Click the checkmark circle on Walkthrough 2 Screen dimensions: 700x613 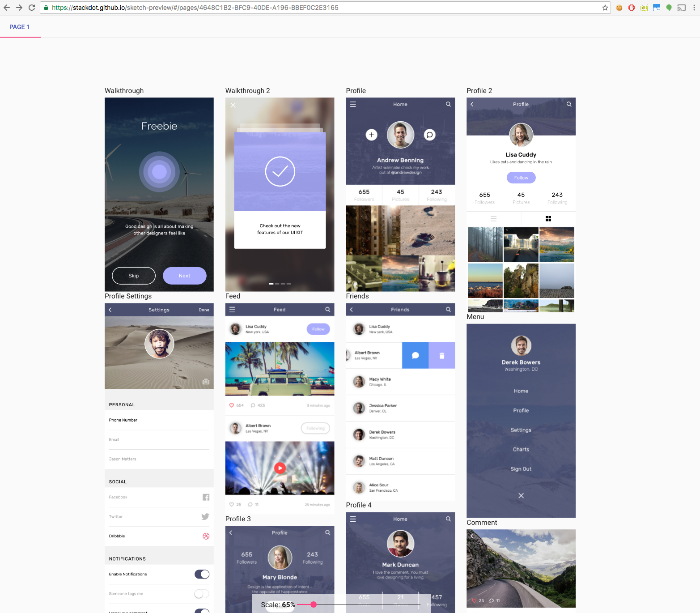click(x=280, y=171)
